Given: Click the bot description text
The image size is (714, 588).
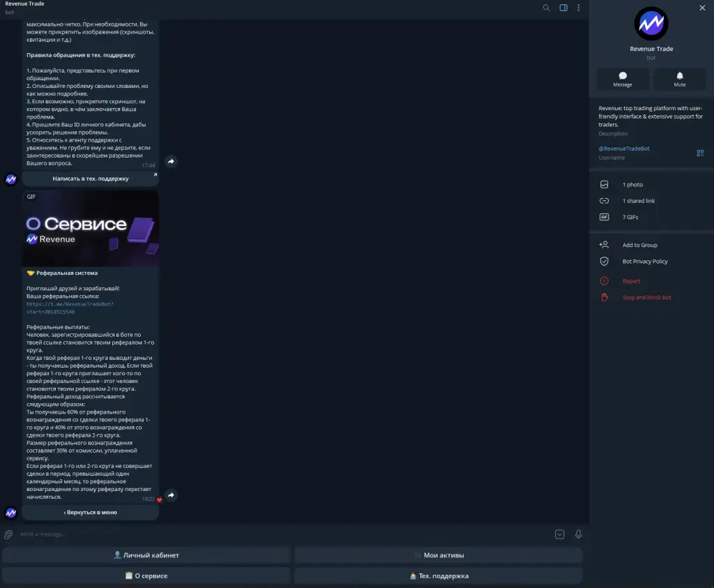Looking at the screenshot, I should point(651,116).
